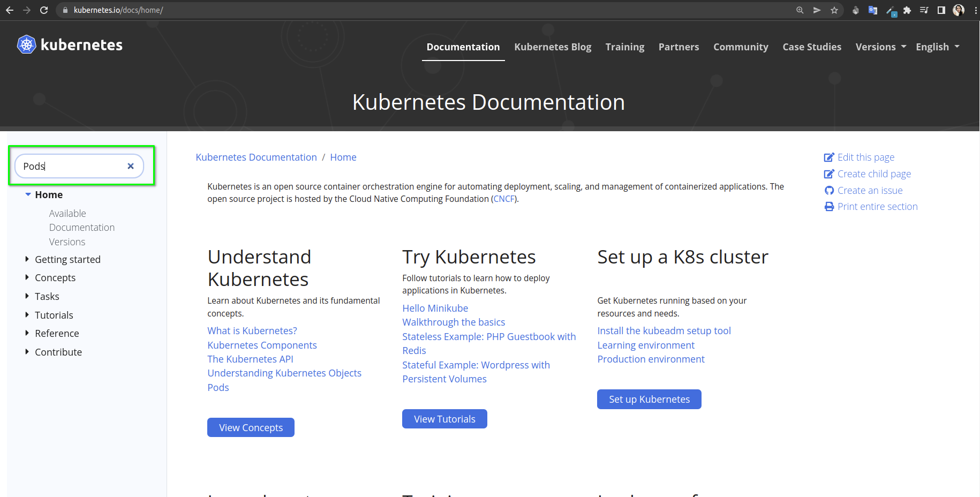Open the What is Kubernetes? link
Screen dimensions: 980x497
252,331
